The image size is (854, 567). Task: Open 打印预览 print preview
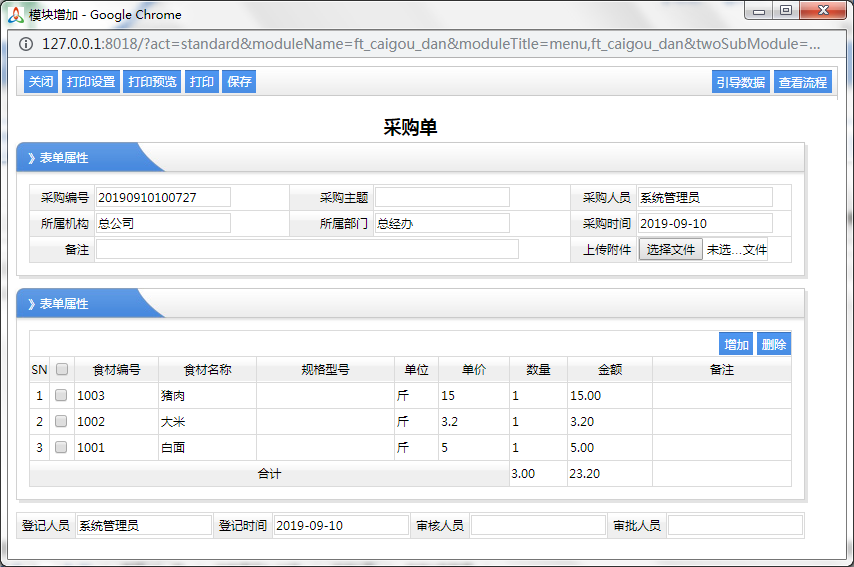click(152, 82)
